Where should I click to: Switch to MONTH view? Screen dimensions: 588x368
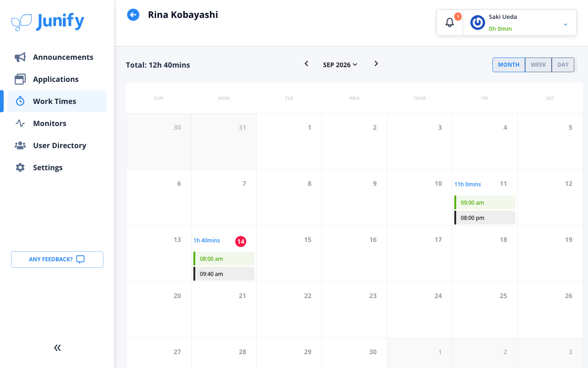(509, 65)
